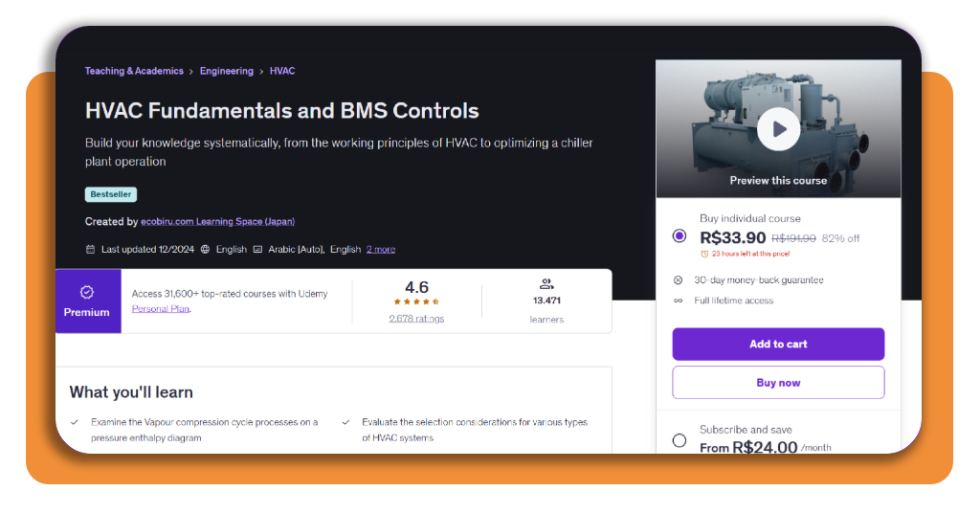Click the course title HVAC Fundamentals and BMS Controls
The height and width of the screenshot is (513, 980).
(x=282, y=111)
